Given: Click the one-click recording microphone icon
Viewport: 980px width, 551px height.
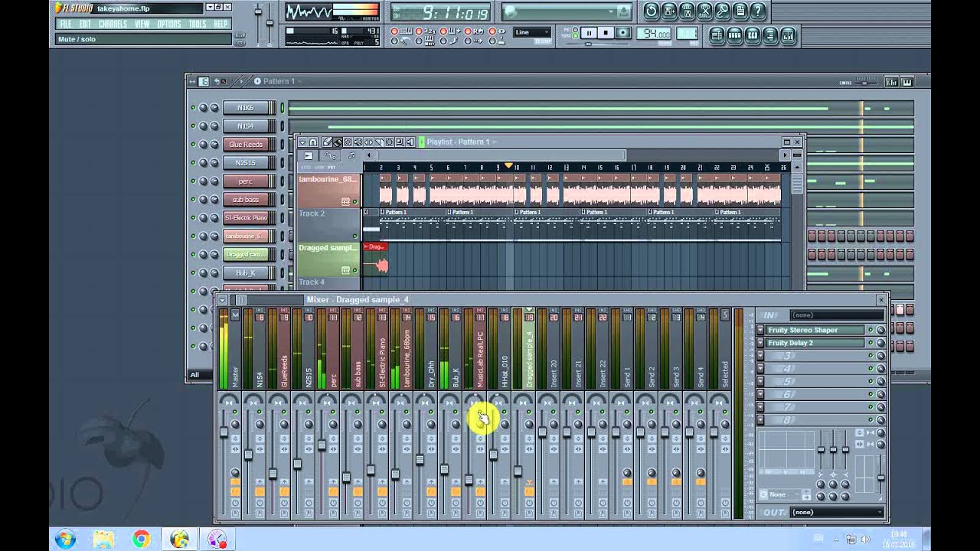Looking at the screenshot, I should (x=722, y=11).
